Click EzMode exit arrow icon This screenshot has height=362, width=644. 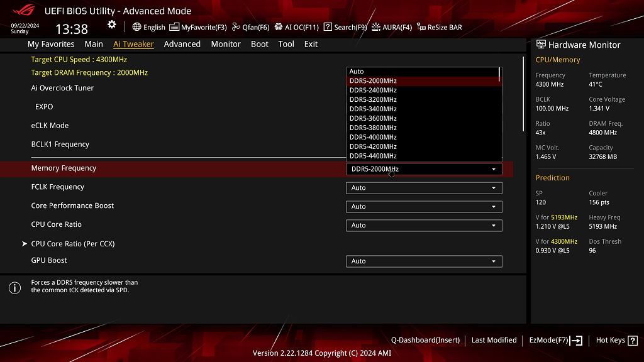click(576, 340)
